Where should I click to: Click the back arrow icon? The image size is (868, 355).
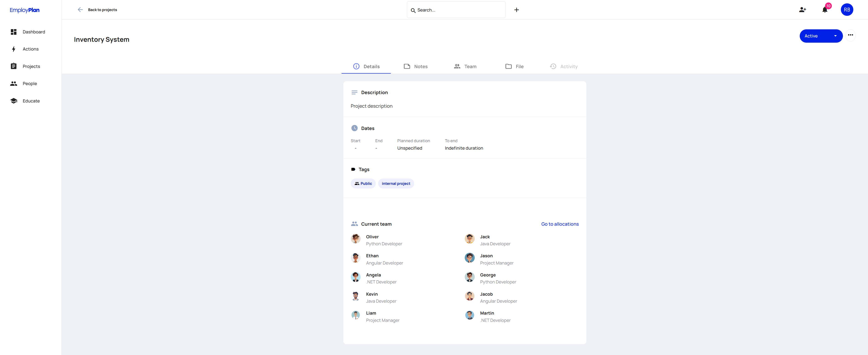point(80,10)
